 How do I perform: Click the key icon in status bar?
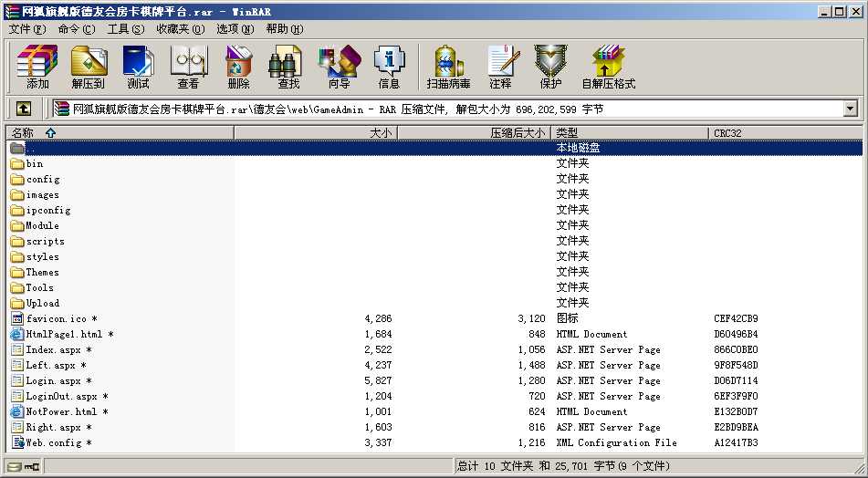pyautogui.click(x=32, y=466)
